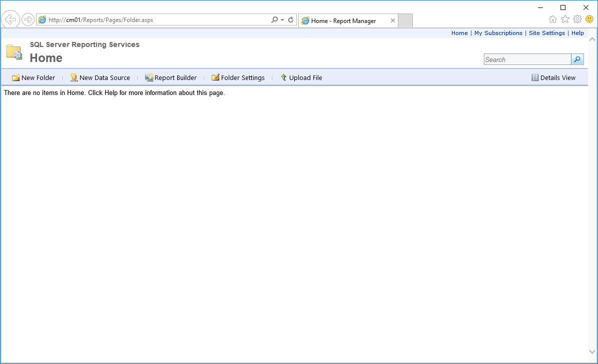This screenshot has height=364, width=598.
Task: Switch to Details View using its icon
Action: tap(534, 77)
